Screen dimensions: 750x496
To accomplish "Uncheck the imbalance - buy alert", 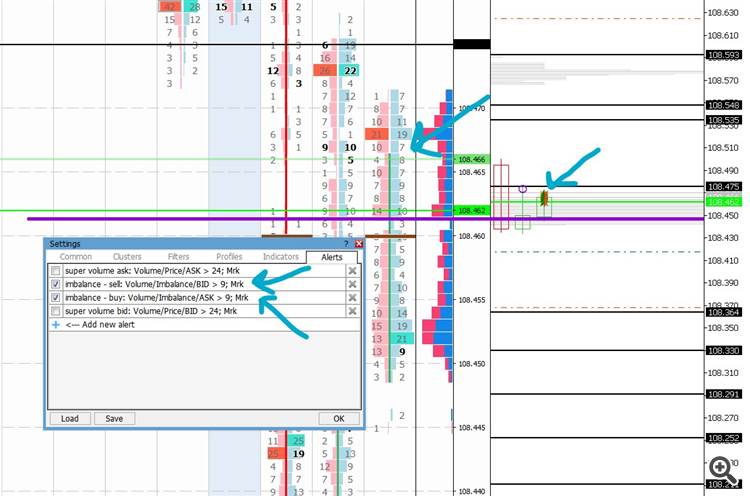I will coord(56,298).
